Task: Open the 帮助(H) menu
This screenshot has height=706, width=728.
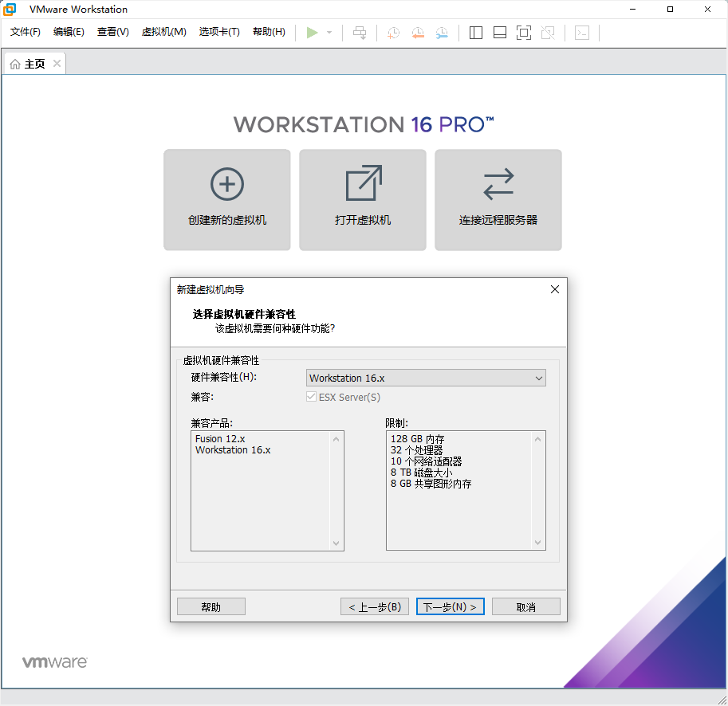Action: pos(269,32)
